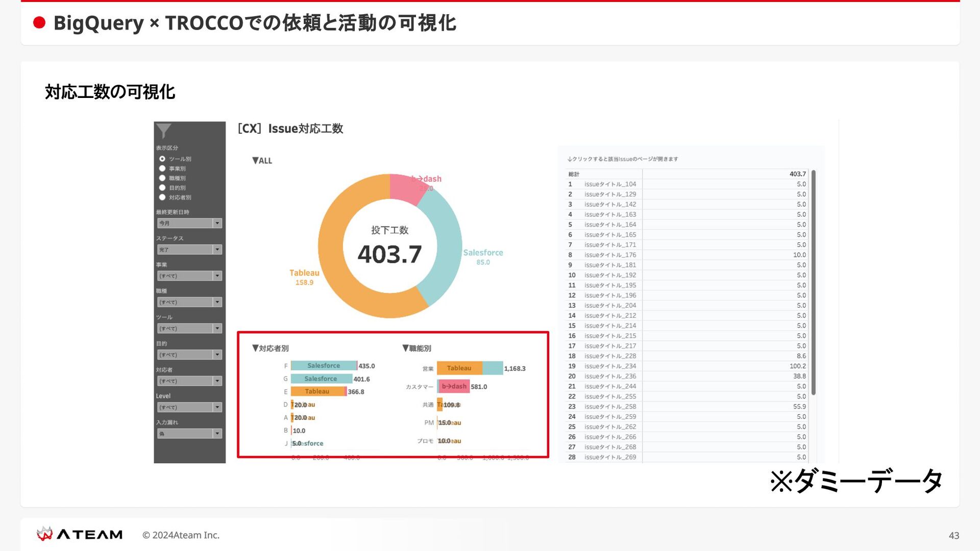Click the ▼職能別 chart heading
Viewport: 980px width, 551px height.
[417, 348]
